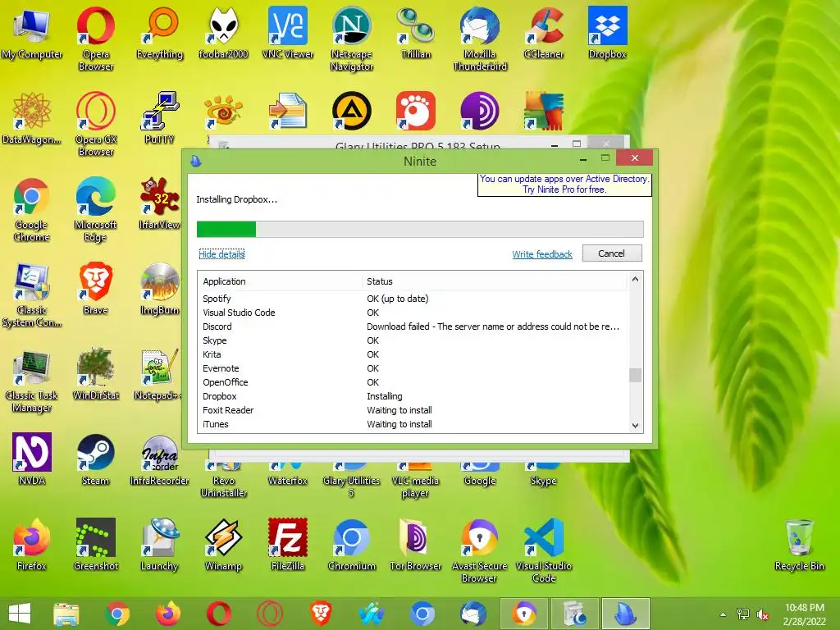Select the foobar2000 desktop icon

223,34
